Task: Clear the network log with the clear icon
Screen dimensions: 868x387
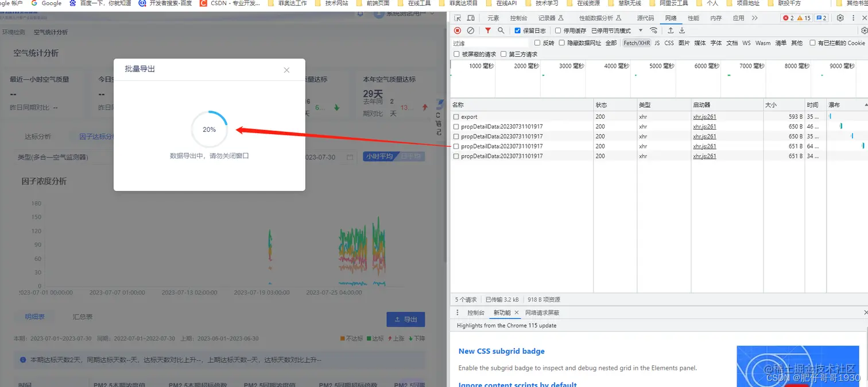Action: pyautogui.click(x=471, y=30)
